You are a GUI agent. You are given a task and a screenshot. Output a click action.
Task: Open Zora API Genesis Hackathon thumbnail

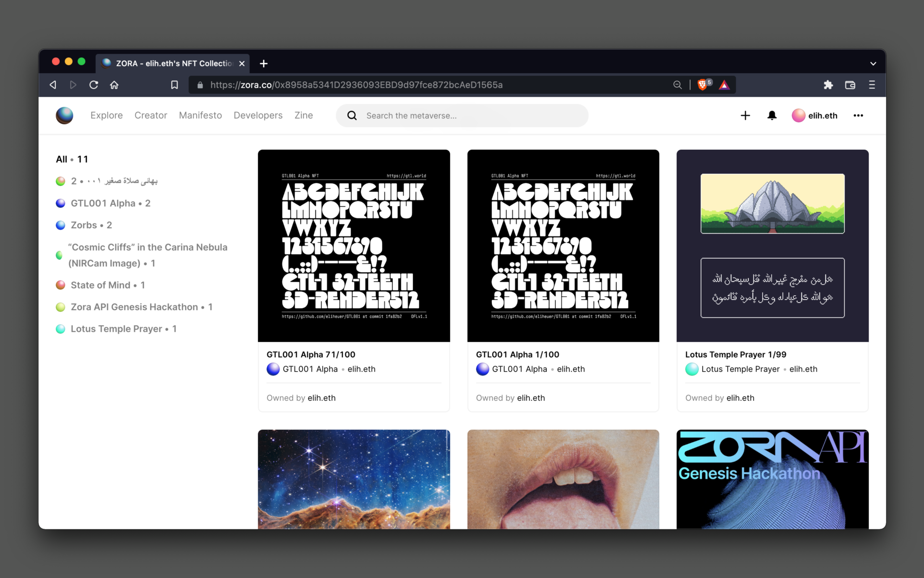point(772,479)
